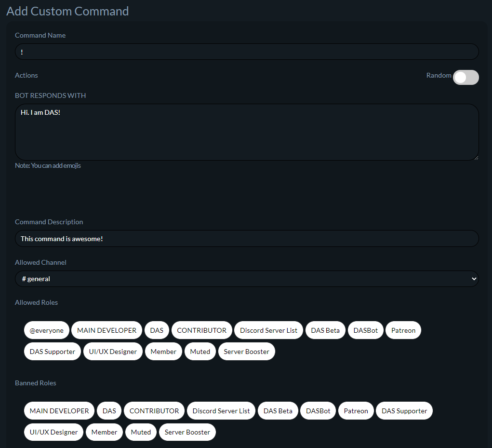Viewport: 492px width, 448px height.
Task: Click the Command Name input field
Action: (x=247, y=52)
